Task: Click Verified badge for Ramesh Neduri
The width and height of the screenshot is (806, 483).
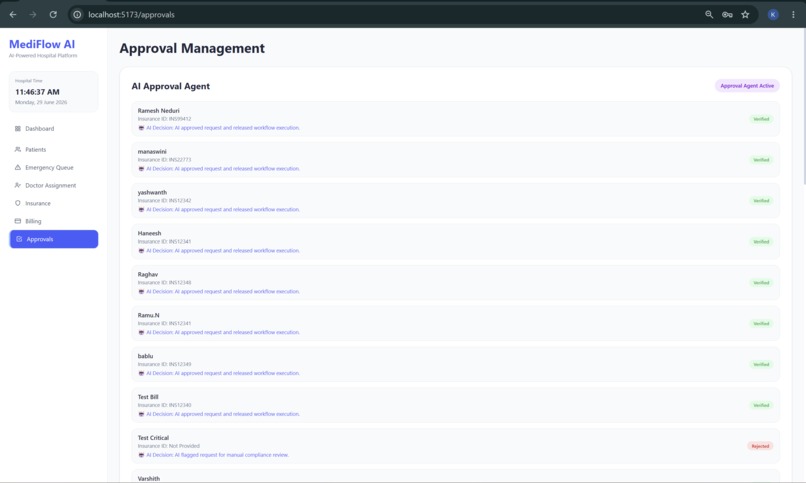Action: click(x=761, y=119)
